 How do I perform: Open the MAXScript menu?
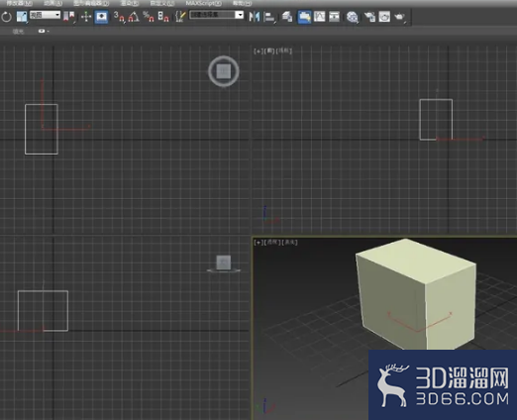(204, 3)
